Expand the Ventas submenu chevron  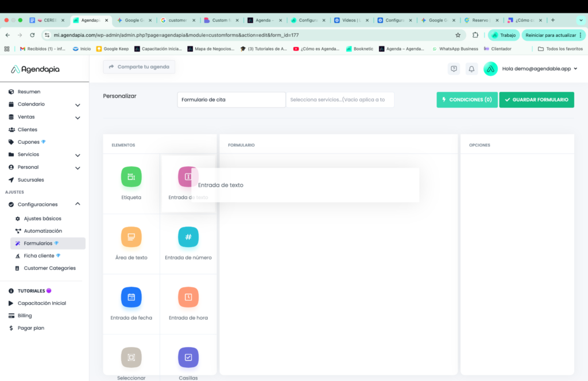[x=78, y=117]
